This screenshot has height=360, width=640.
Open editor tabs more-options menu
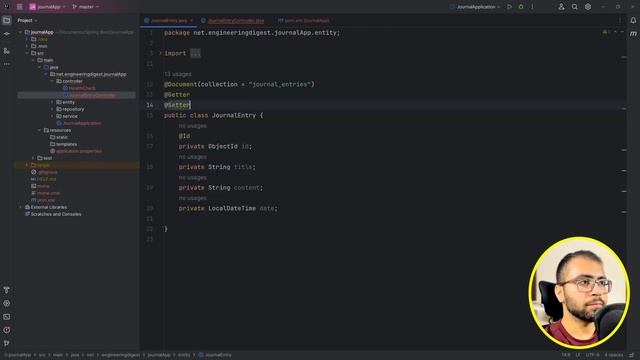(x=620, y=20)
